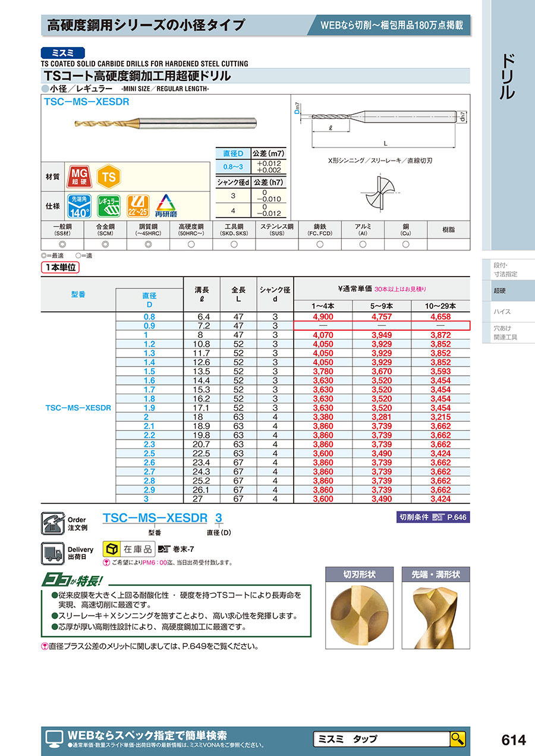Open the 切刃形状 cutting edge photo
Image resolution: width=535 pixels, height=756 pixels.
coord(360,616)
